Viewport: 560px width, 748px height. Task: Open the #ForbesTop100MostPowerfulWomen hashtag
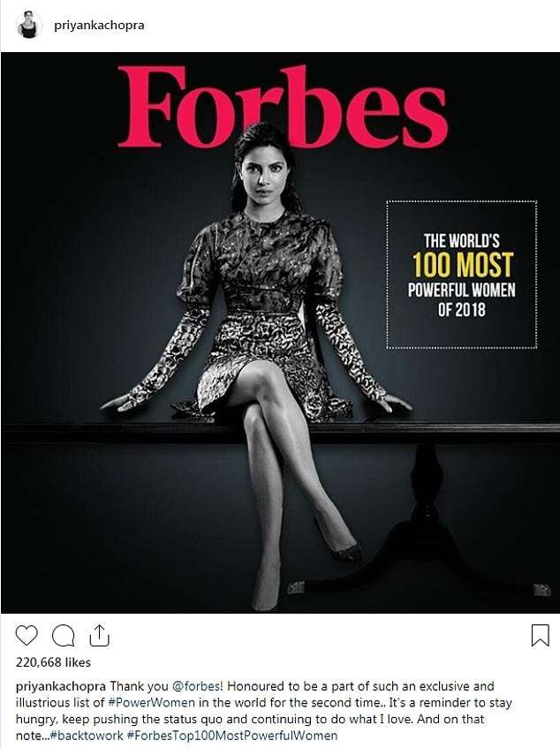pyautogui.click(x=231, y=735)
